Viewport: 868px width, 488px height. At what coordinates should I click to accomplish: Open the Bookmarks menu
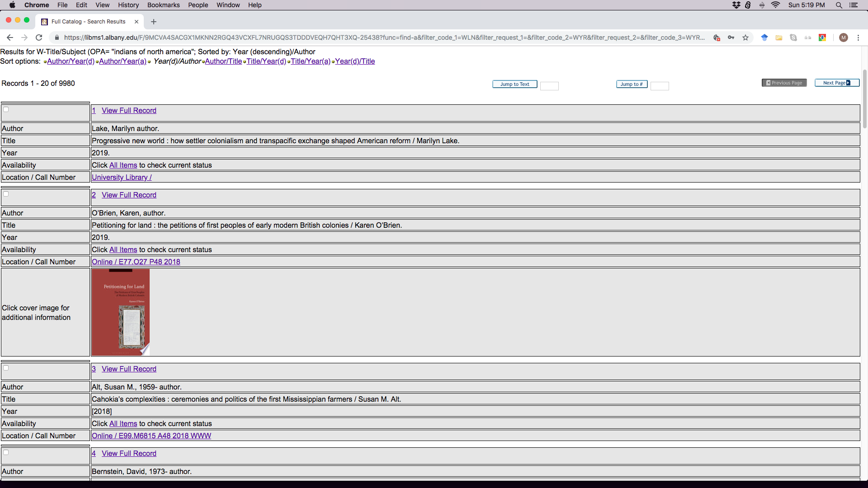(163, 5)
